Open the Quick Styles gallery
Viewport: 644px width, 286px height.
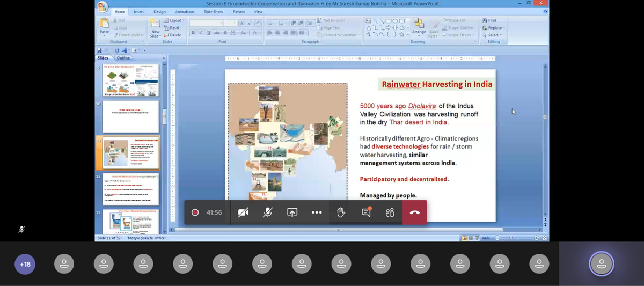(434, 28)
